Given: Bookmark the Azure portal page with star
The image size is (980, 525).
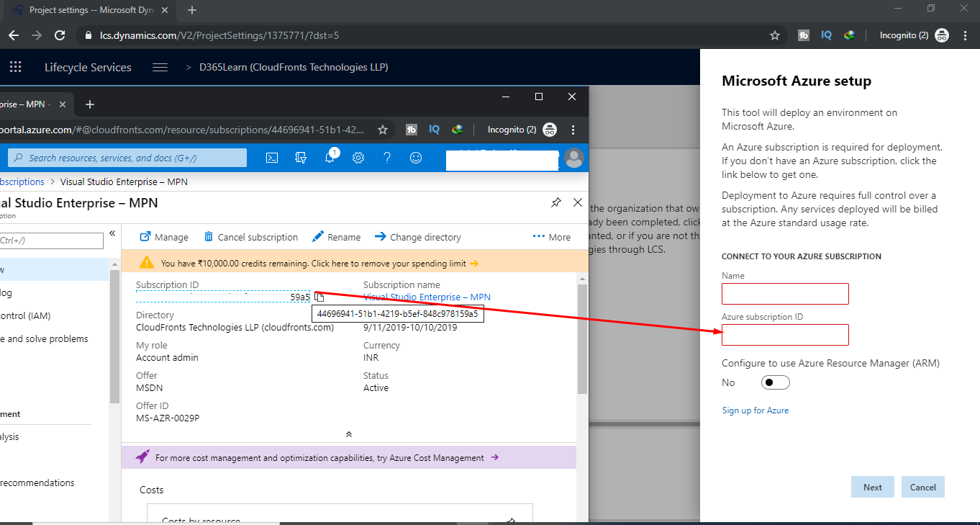Looking at the screenshot, I should coord(383,130).
